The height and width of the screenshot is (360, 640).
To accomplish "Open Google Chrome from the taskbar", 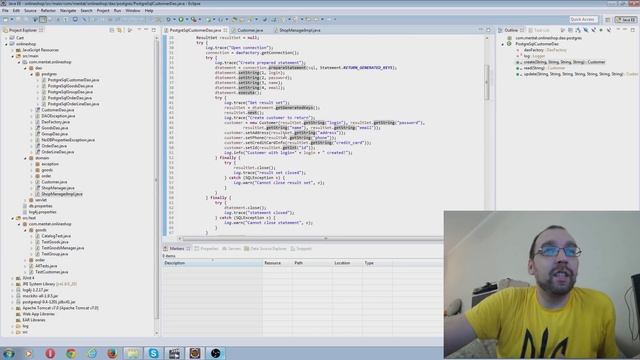I will tap(71, 353).
